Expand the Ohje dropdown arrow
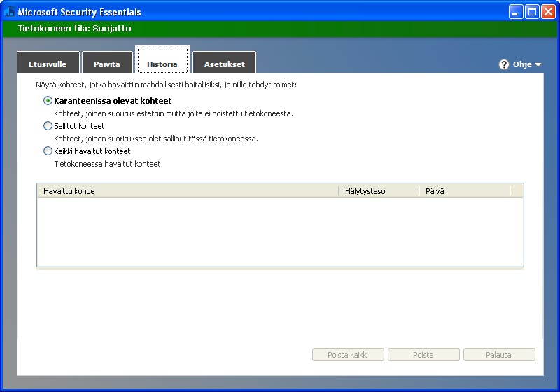The height and width of the screenshot is (392, 560). pyautogui.click(x=538, y=64)
